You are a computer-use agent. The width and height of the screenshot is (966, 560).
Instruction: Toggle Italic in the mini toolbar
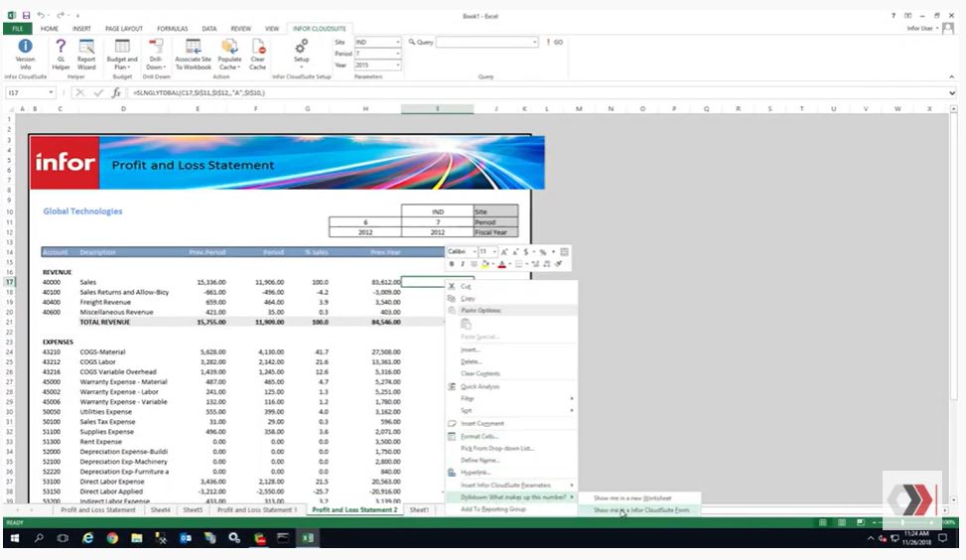point(462,264)
